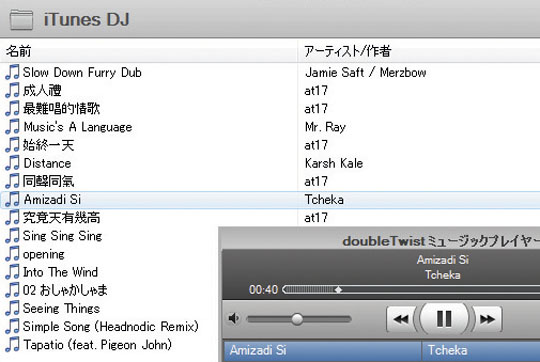Viewport: 540px width, 362px height.
Task: Select the song 最難唱的情歌
Action: 61,109
